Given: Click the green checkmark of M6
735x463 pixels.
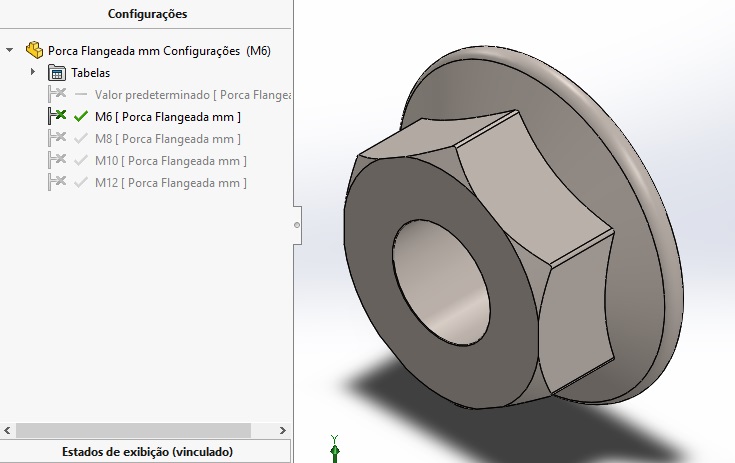Looking at the screenshot, I should pos(81,116).
